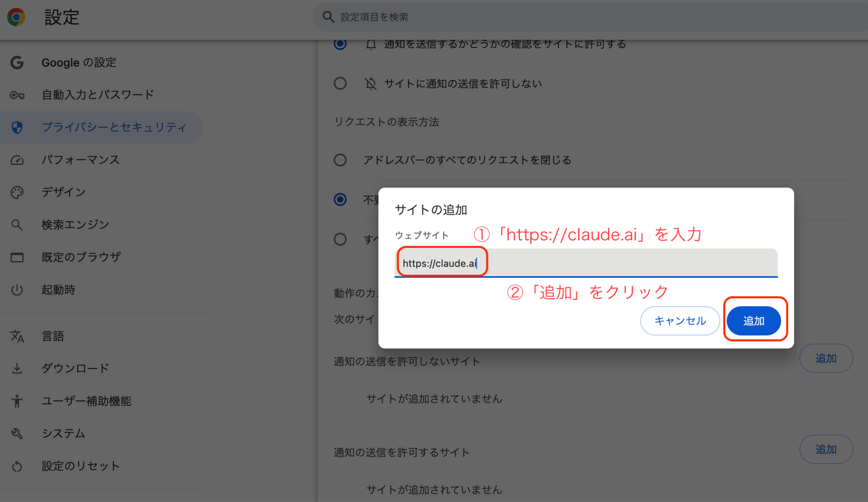Screen dimensions: 868x502
Task: Select radio サイトに通知の送信を許可しない
Action: coord(340,83)
